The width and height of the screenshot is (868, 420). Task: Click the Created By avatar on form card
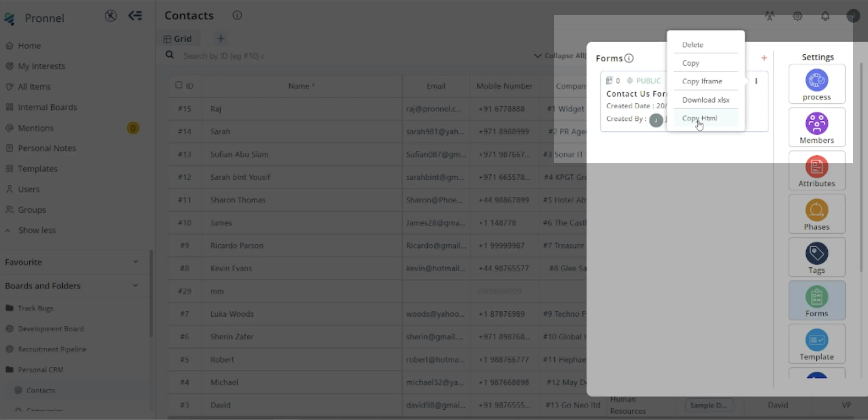tap(656, 120)
